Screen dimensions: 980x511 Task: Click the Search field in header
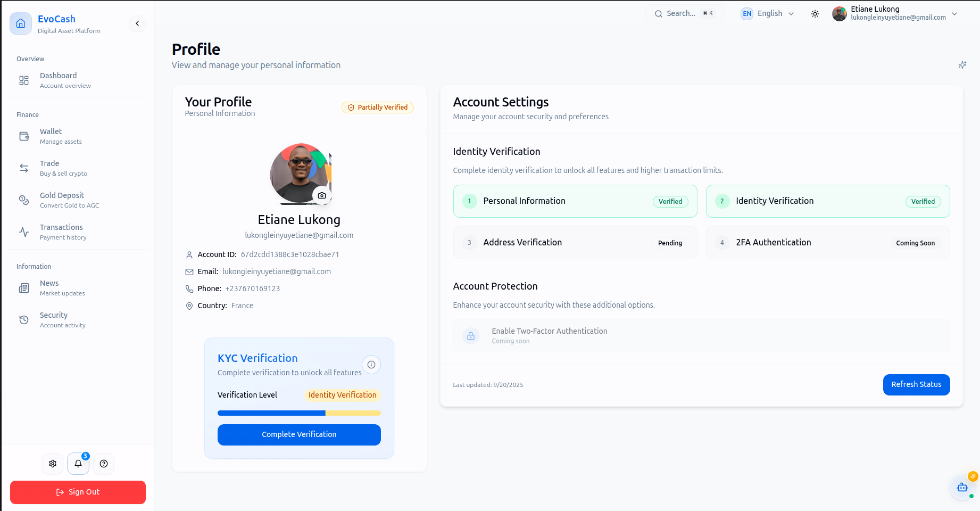click(685, 14)
